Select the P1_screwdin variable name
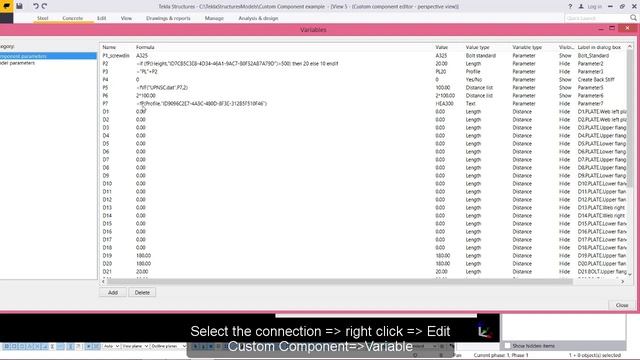640x360 pixels. [116, 56]
